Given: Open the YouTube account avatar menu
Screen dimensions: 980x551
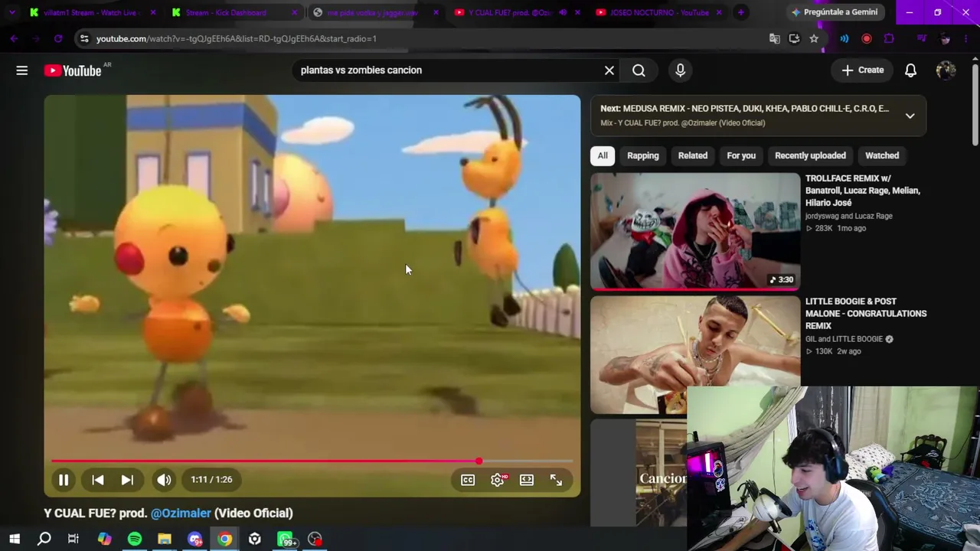Looking at the screenshot, I should point(946,70).
